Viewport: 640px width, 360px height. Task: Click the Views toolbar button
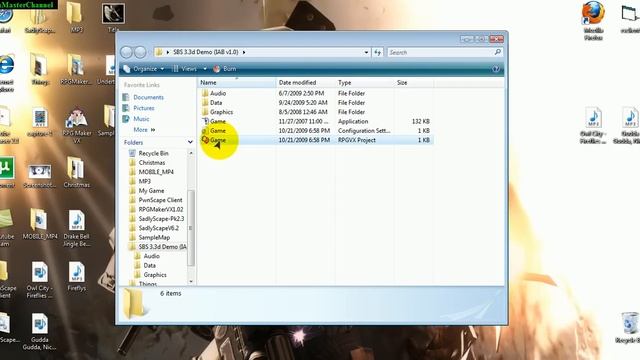pos(184,69)
